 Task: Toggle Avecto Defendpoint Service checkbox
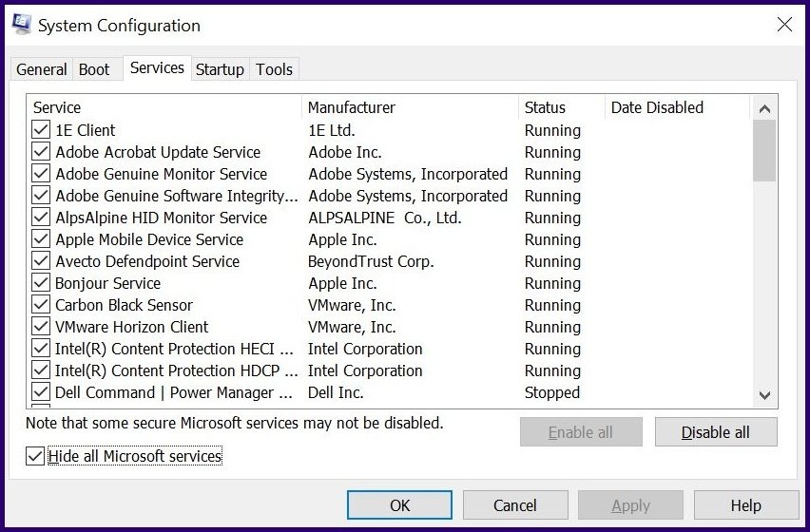[40, 260]
